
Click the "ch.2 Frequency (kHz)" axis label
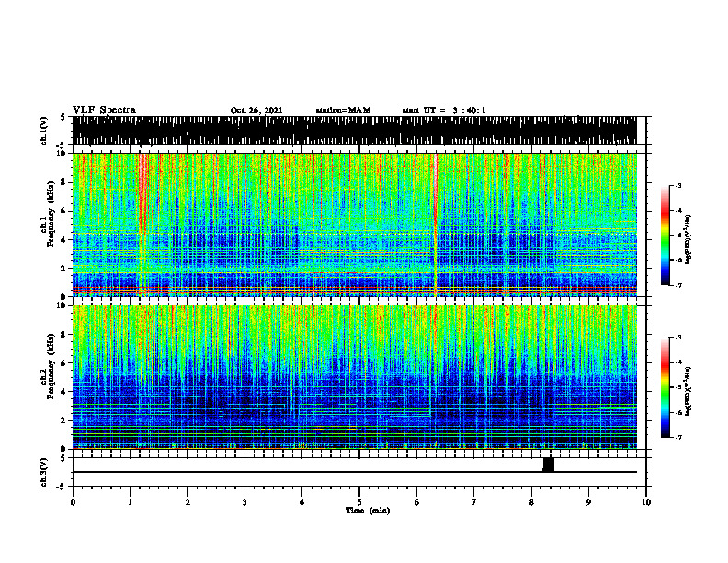(48, 366)
